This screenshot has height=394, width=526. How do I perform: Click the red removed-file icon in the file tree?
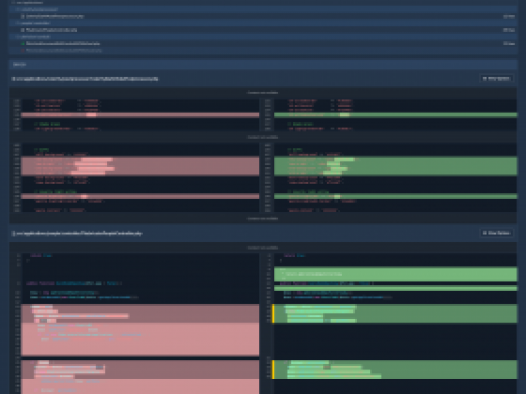coord(23,50)
